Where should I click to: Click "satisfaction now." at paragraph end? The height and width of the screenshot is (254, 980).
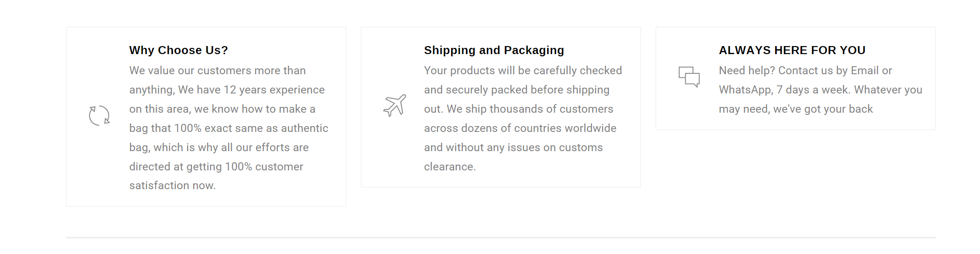click(172, 186)
